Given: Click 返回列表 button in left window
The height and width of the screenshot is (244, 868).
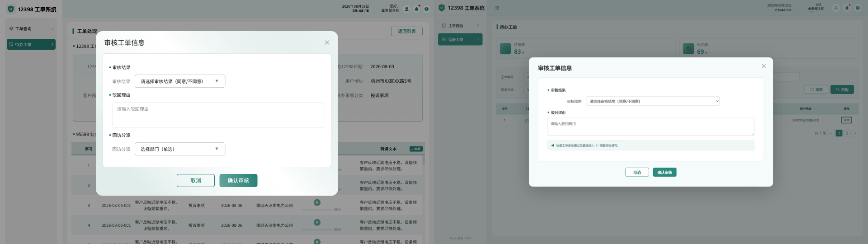Looking at the screenshot, I should pos(406,32).
